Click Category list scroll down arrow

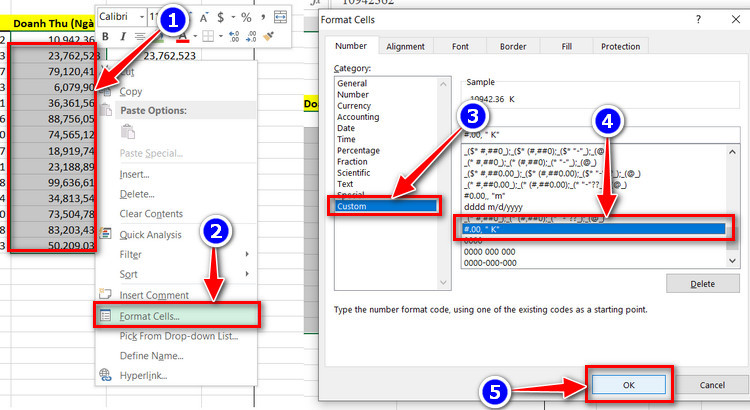point(443,282)
